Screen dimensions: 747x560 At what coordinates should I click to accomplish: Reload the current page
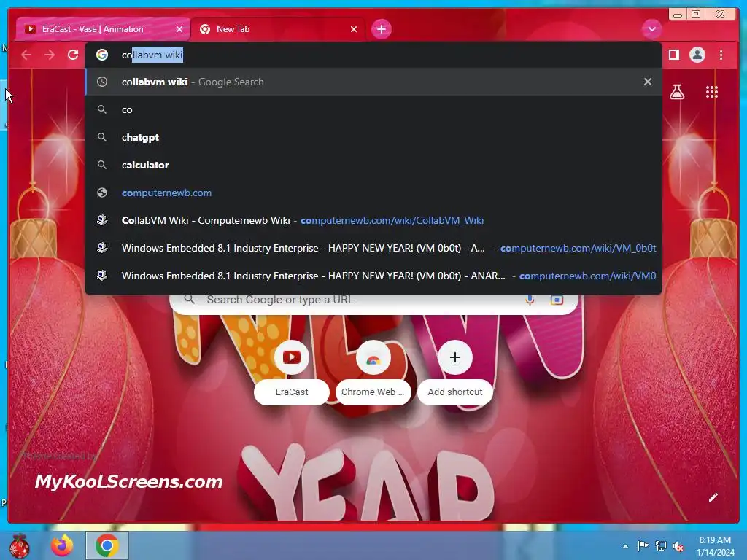73,55
